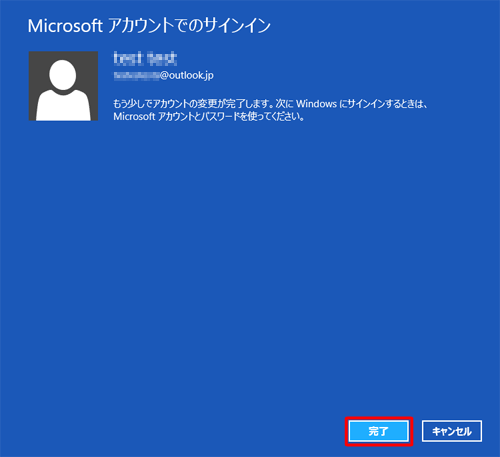The image size is (500, 457).
Task: Click the 'Microsoft アカウントでのサインイン' heading
Action: [x=149, y=26]
